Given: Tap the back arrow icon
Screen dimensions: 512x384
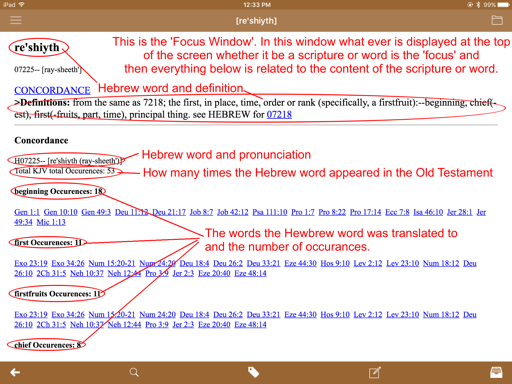Looking at the screenshot, I should click(15, 372).
